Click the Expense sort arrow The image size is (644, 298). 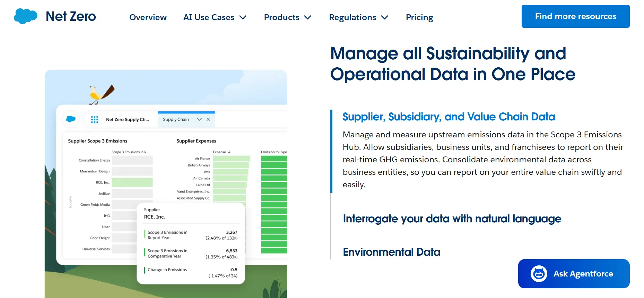pyautogui.click(x=229, y=152)
